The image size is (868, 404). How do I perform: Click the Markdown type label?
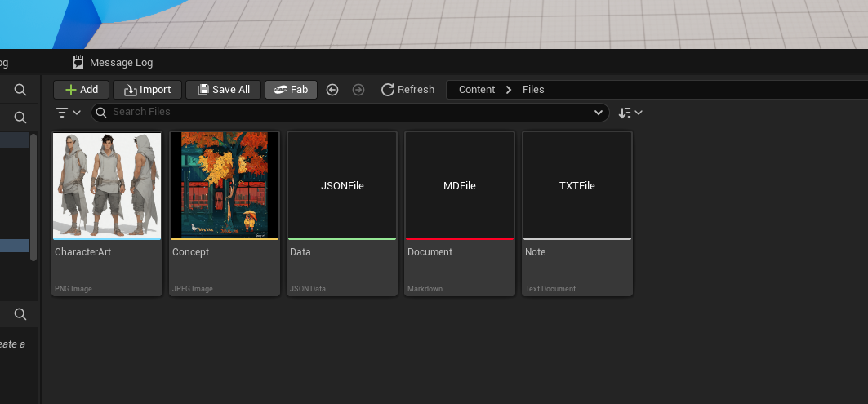[425, 289]
